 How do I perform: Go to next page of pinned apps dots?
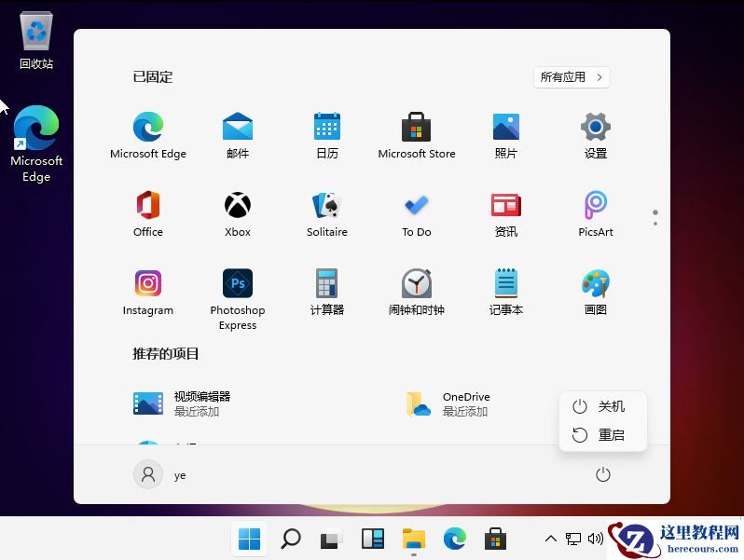click(x=655, y=224)
